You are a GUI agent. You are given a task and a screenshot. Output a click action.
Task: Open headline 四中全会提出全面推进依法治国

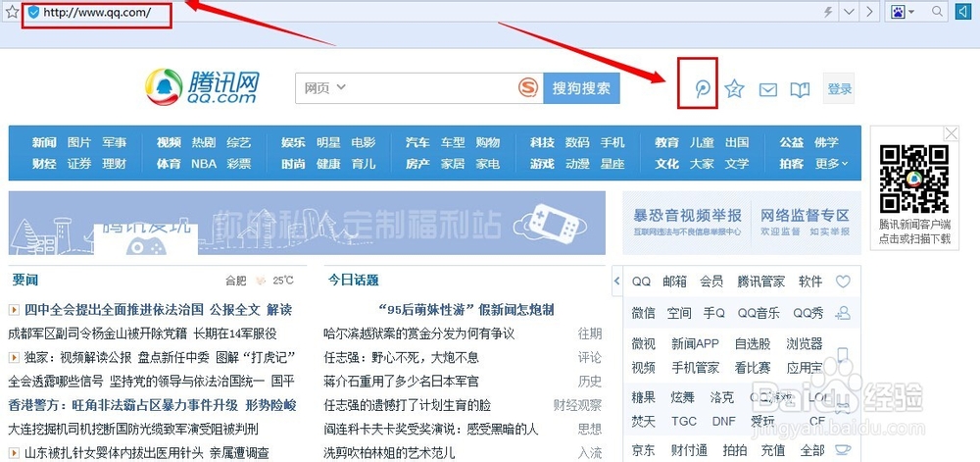115,309
